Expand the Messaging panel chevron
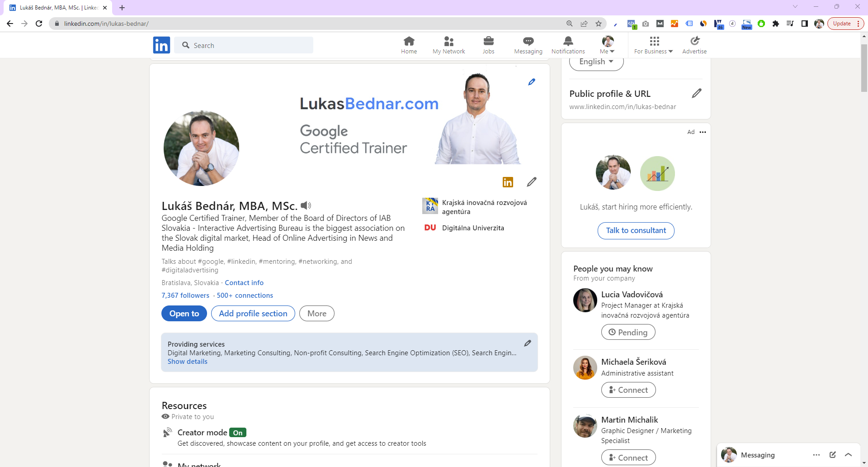The image size is (868, 467). pyautogui.click(x=849, y=455)
